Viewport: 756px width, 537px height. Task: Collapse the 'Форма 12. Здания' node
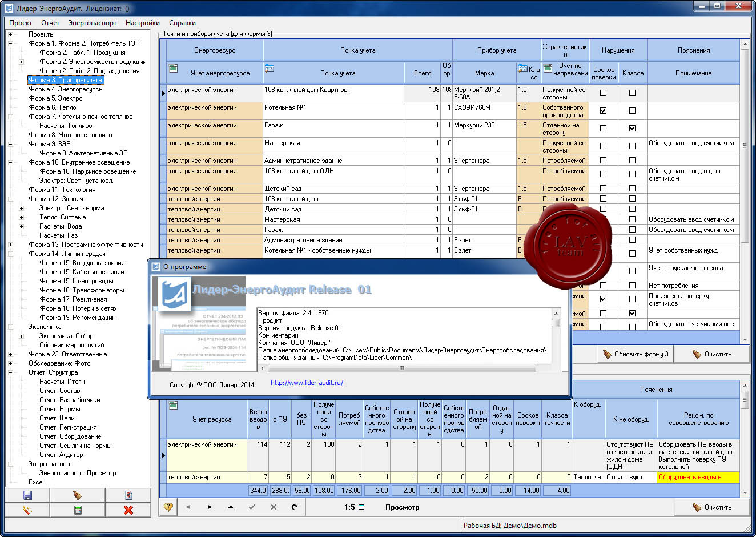10,199
